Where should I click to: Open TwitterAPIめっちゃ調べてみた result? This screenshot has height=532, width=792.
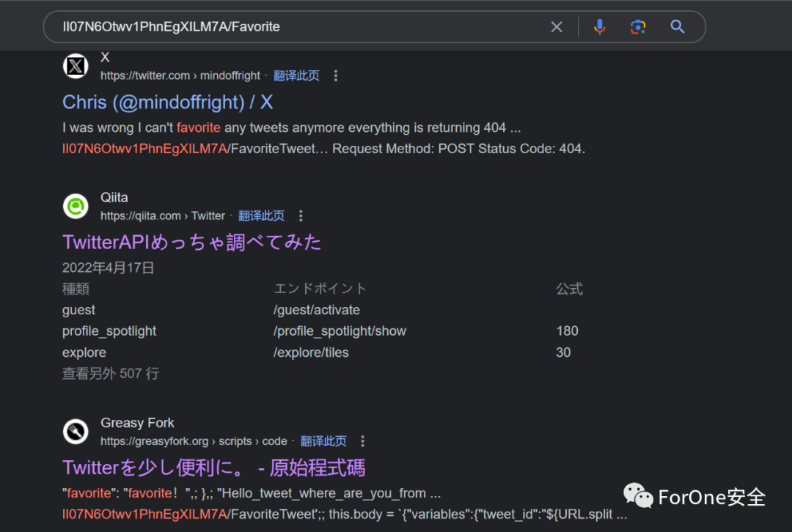(x=191, y=243)
